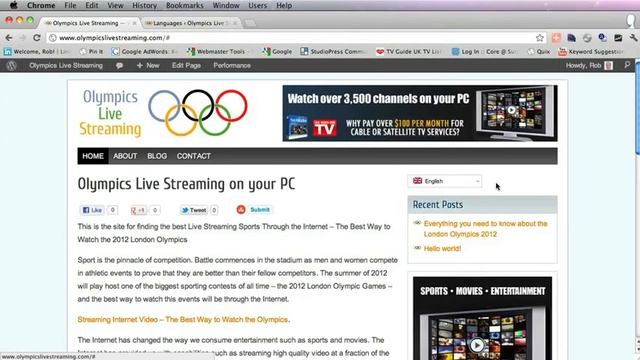Click Edit Page in admin bar

[186, 65]
